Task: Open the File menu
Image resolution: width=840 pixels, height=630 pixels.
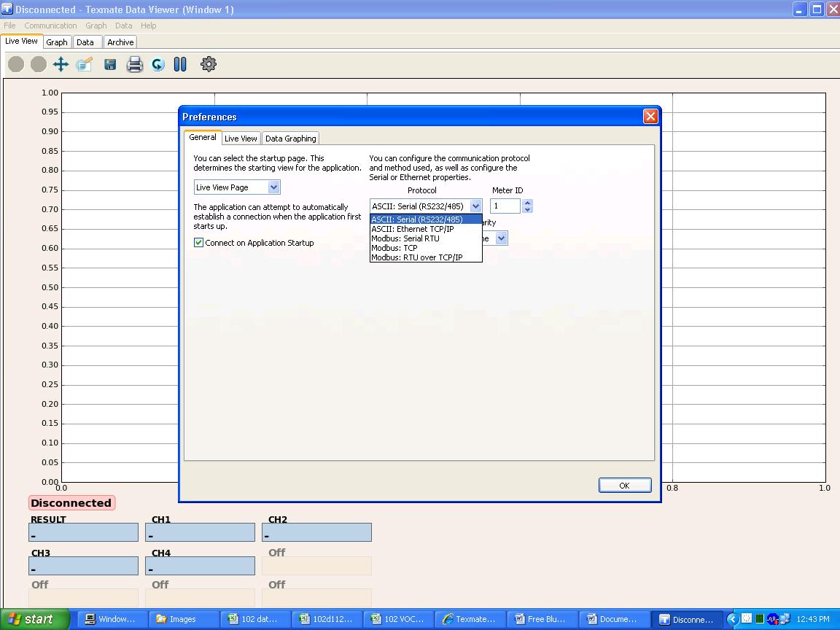Action: (9, 26)
